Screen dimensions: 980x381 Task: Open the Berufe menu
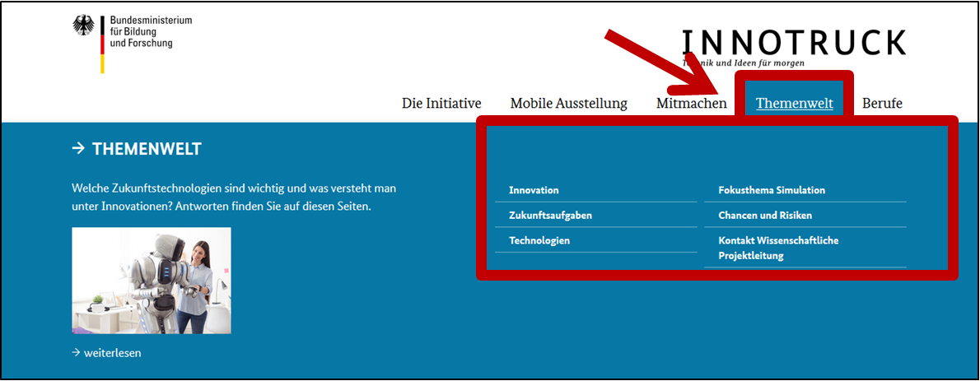click(883, 104)
